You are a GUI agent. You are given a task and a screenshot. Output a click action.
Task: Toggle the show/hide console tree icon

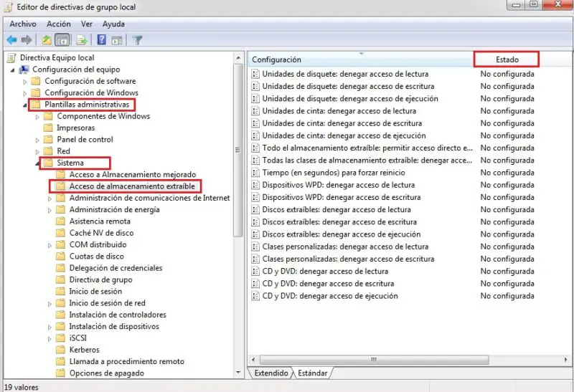tap(62, 40)
